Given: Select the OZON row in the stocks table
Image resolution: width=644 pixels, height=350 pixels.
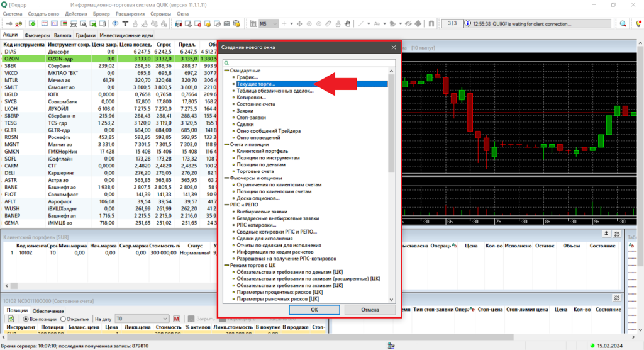Looking at the screenshot, I should 109,59.
